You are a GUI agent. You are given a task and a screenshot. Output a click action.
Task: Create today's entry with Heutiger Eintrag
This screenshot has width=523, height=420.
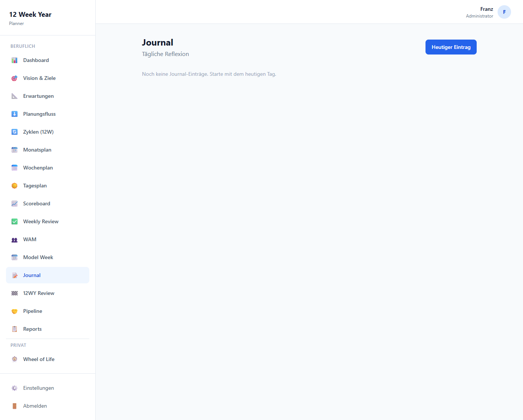tap(451, 47)
